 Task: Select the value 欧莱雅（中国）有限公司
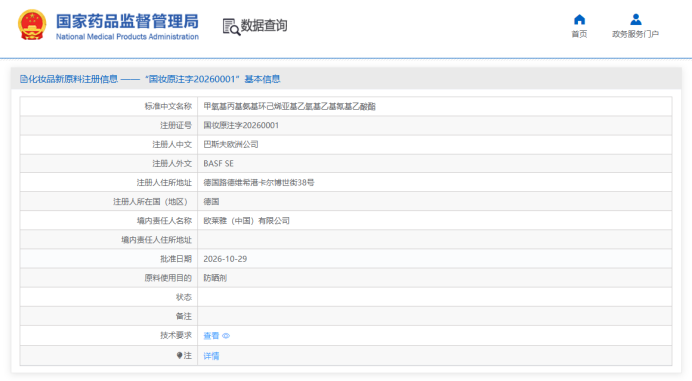click(x=246, y=221)
